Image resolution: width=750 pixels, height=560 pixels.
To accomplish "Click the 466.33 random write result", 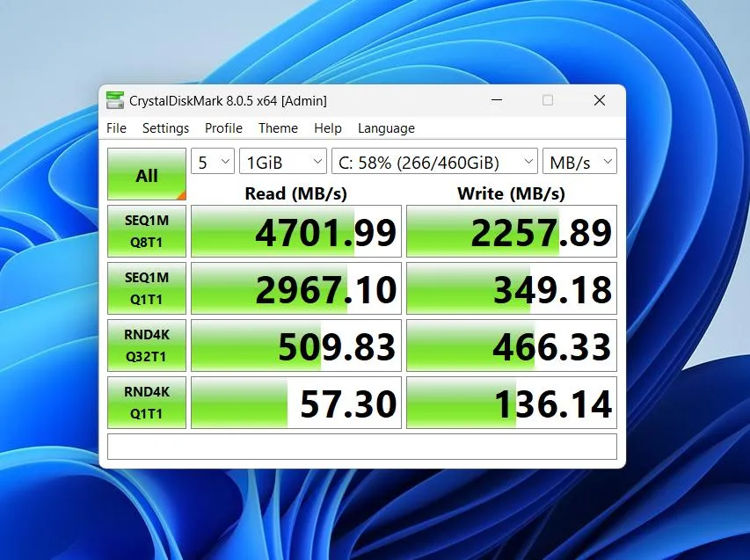I will (x=512, y=345).
